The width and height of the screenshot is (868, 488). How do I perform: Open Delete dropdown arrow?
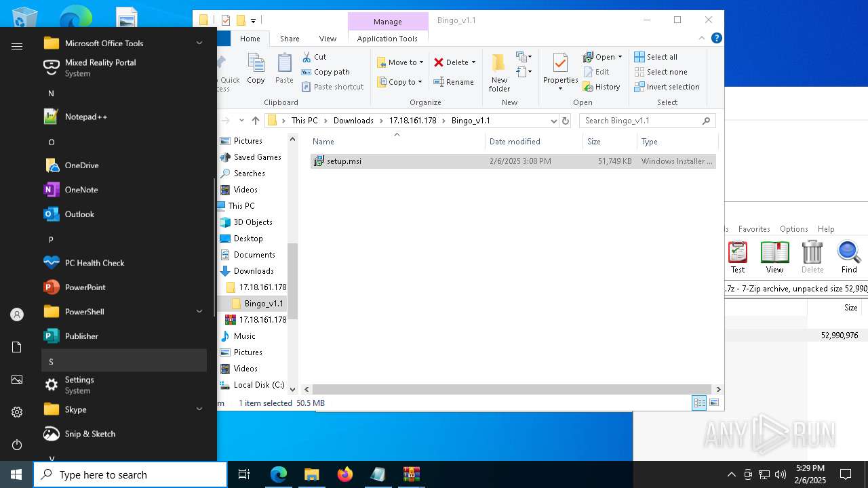point(473,62)
